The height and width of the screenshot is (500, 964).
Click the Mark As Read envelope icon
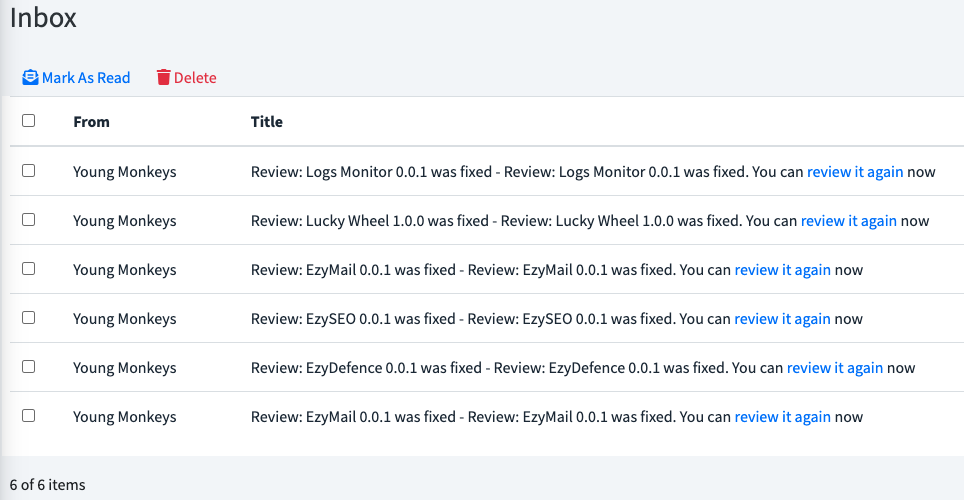click(x=30, y=78)
